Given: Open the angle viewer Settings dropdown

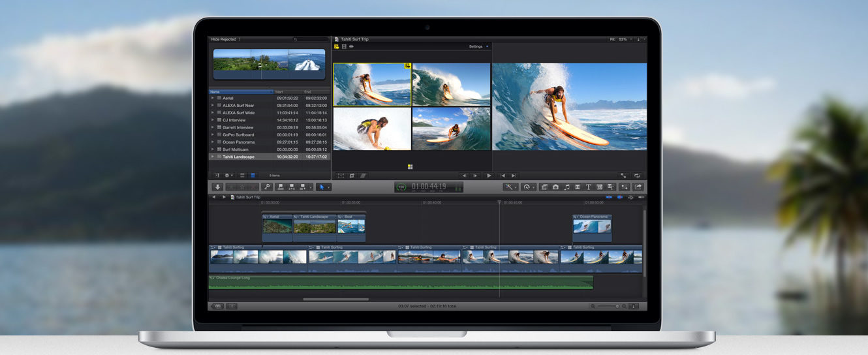Looking at the screenshot, I should pyautogui.click(x=478, y=46).
